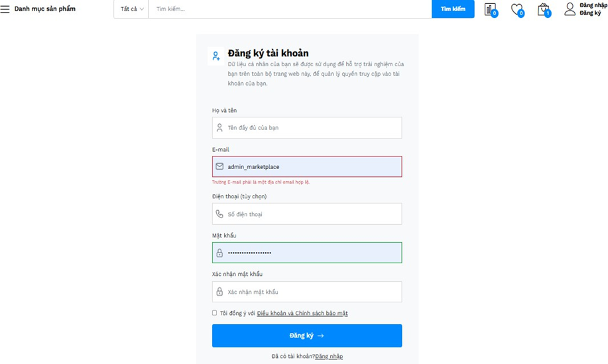Open Danh mục sản phẩm menu
The height and width of the screenshot is (364, 608).
tap(44, 9)
